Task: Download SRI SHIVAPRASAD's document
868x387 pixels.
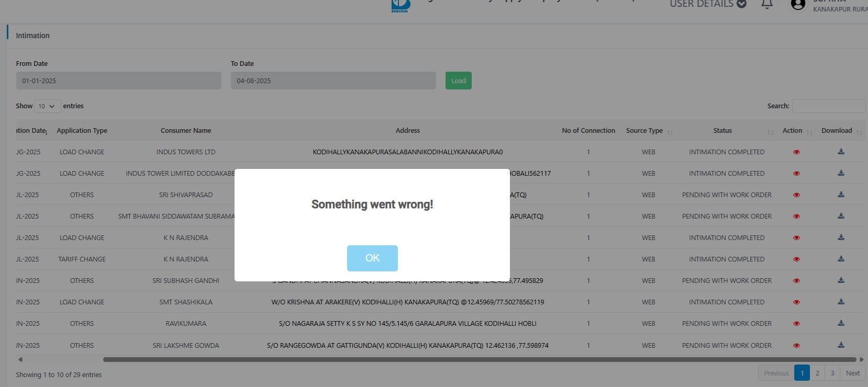Action: (x=841, y=195)
